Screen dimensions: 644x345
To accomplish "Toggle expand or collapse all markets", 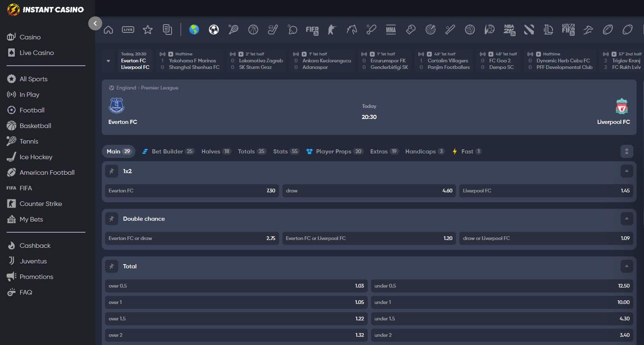I will (627, 151).
